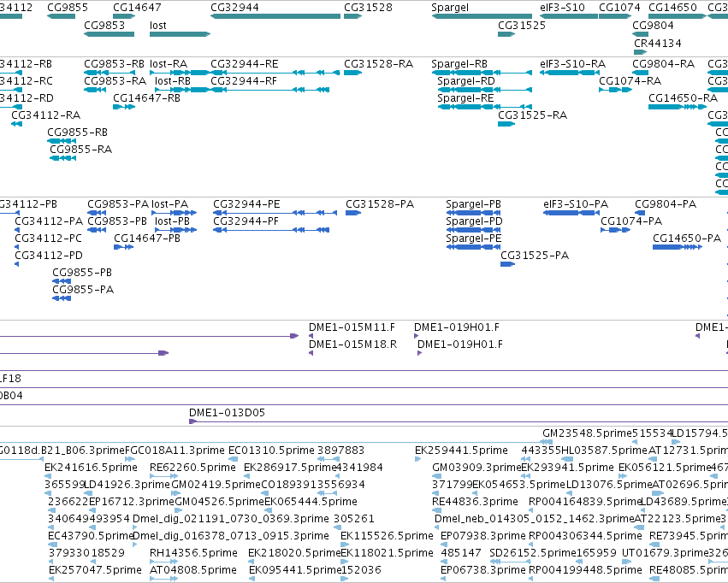The height and width of the screenshot is (583, 728).
Task: Select protein CG9855-PB
Action: pos(82,272)
